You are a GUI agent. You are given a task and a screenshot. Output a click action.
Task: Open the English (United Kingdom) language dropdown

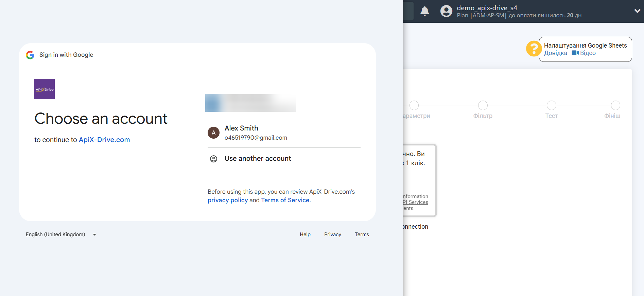tap(61, 234)
